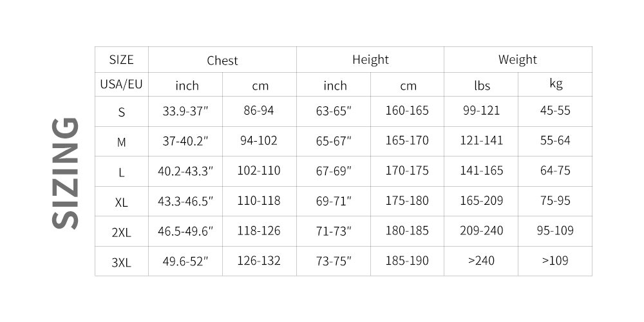Click the 209-240 weight lbs cell
This screenshot has width=644, height=322.
tap(481, 231)
